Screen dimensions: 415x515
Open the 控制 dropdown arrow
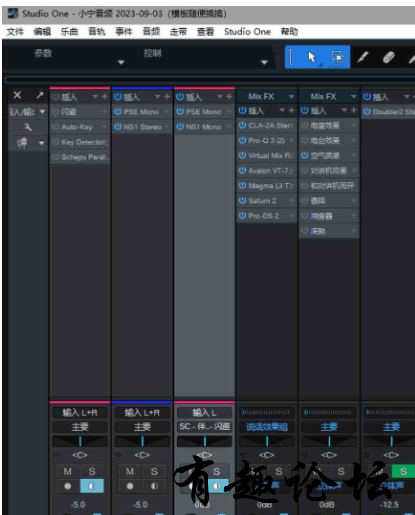point(264,62)
